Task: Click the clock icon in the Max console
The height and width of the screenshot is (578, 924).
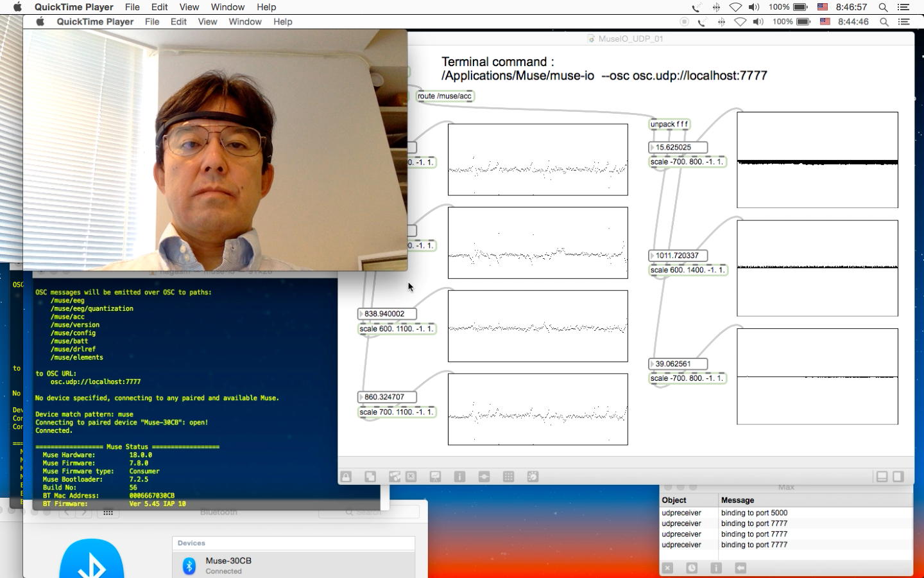Action: click(x=692, y=568)
